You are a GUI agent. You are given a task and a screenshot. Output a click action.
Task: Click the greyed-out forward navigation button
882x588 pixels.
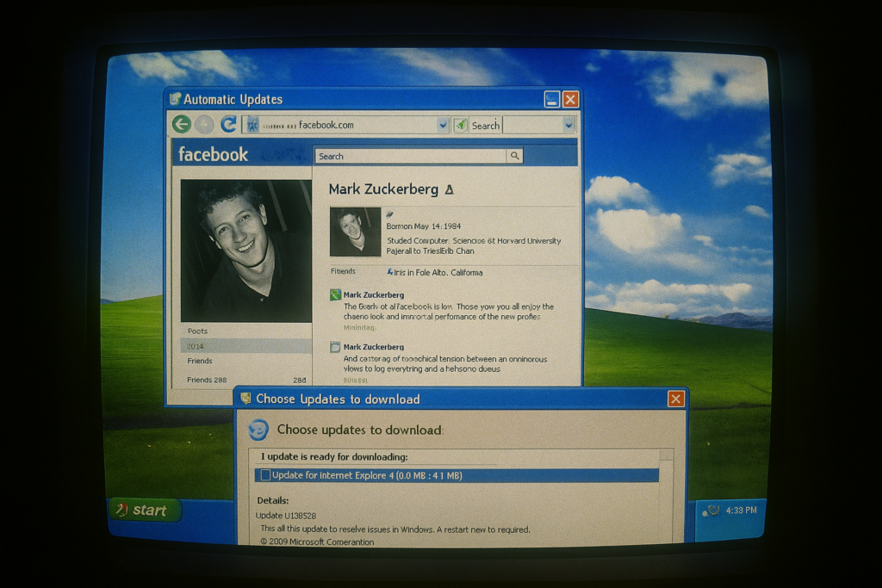204,125
